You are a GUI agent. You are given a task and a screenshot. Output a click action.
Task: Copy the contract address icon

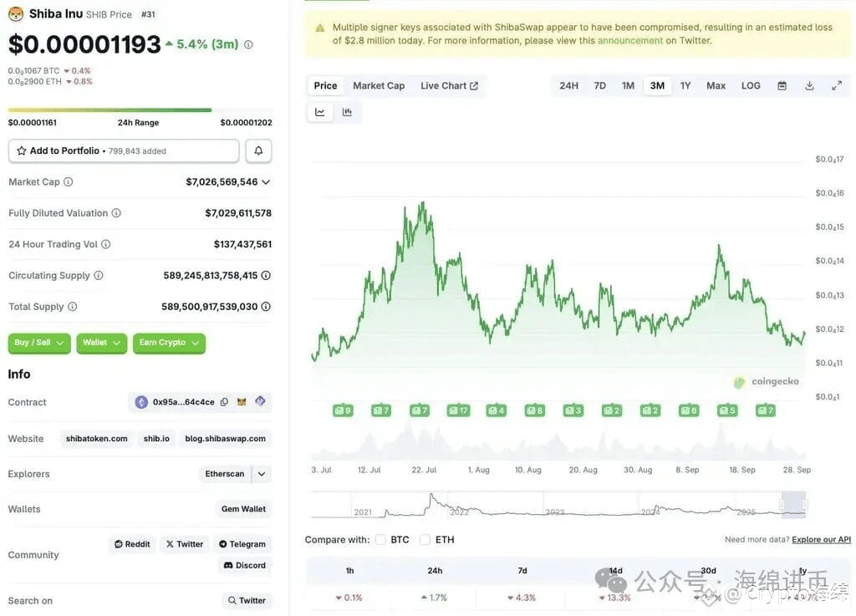pos(224,402)
